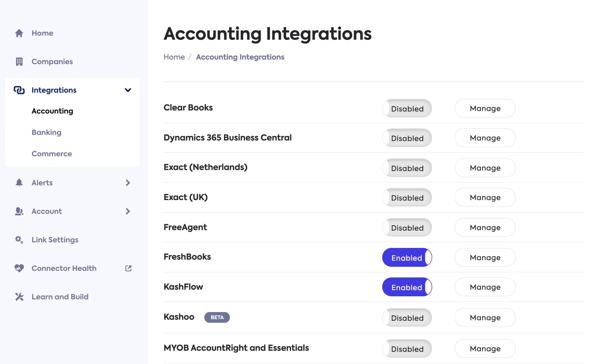Click the BETA badge next to Kashoo
Image resolution: width=607 pixels, height=364 pixels.
tap(217, 317)
